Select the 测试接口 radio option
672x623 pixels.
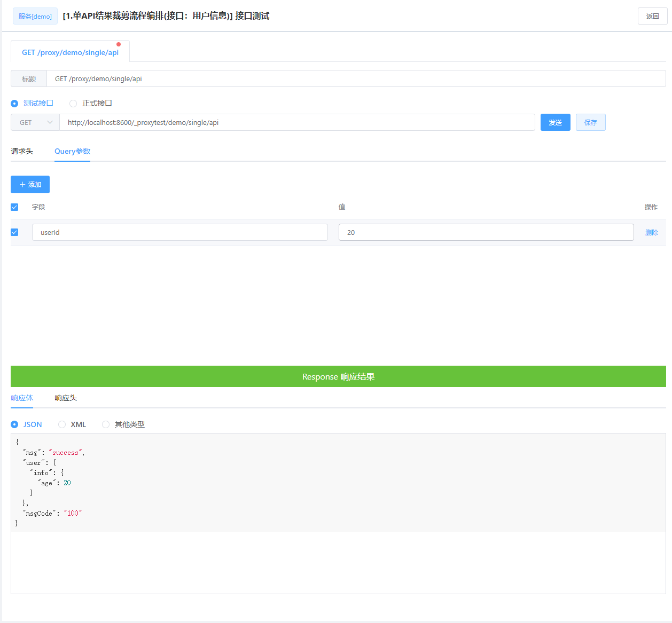tap(14, 103)
